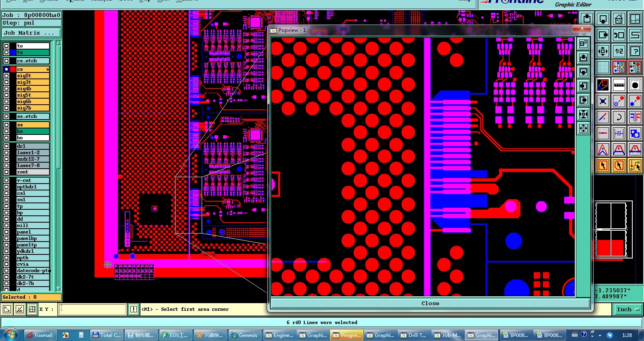Toggle the grid display icon

pos(603,67)
